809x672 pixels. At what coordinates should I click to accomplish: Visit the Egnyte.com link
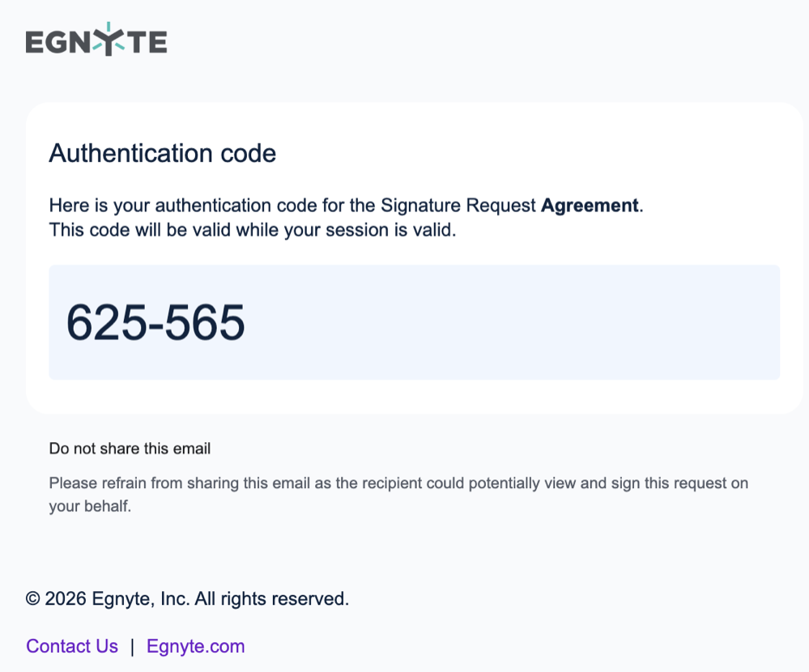[195, 646]
